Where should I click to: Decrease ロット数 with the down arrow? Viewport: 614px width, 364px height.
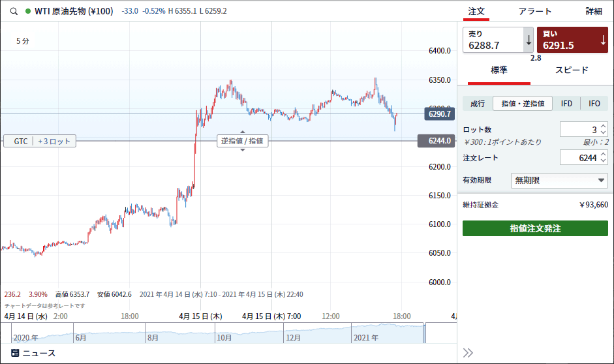point(604,132)
